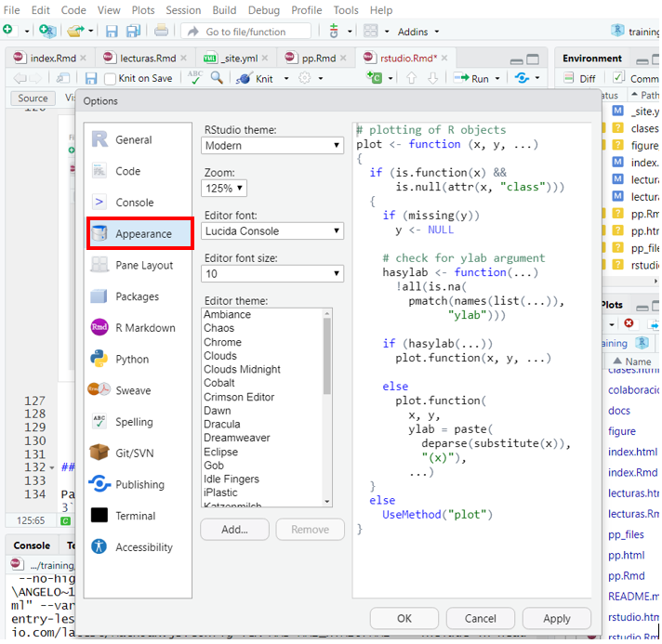This screenshot has height=644, width=662.
Task: Click Apply in Options dialog
Action: point(556,618)
